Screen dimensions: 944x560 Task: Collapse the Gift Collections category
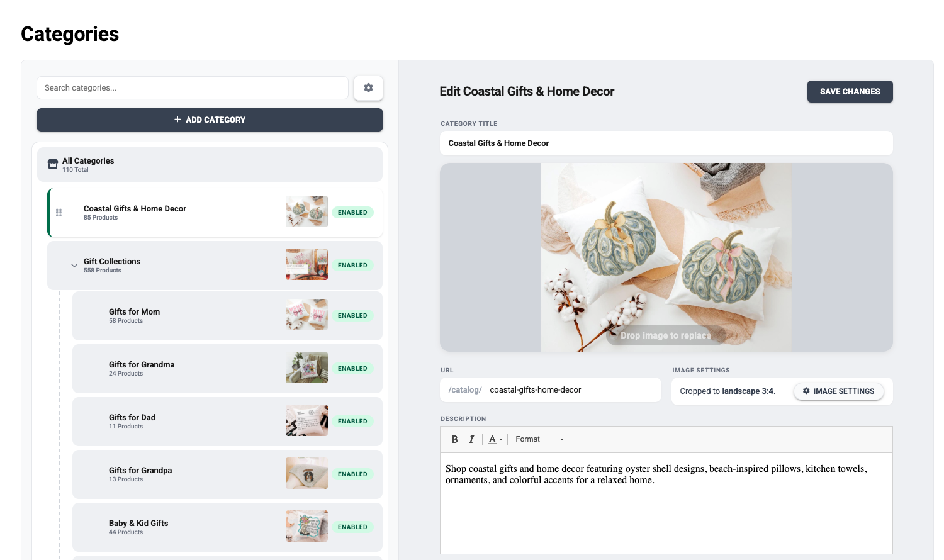(74, 266)
